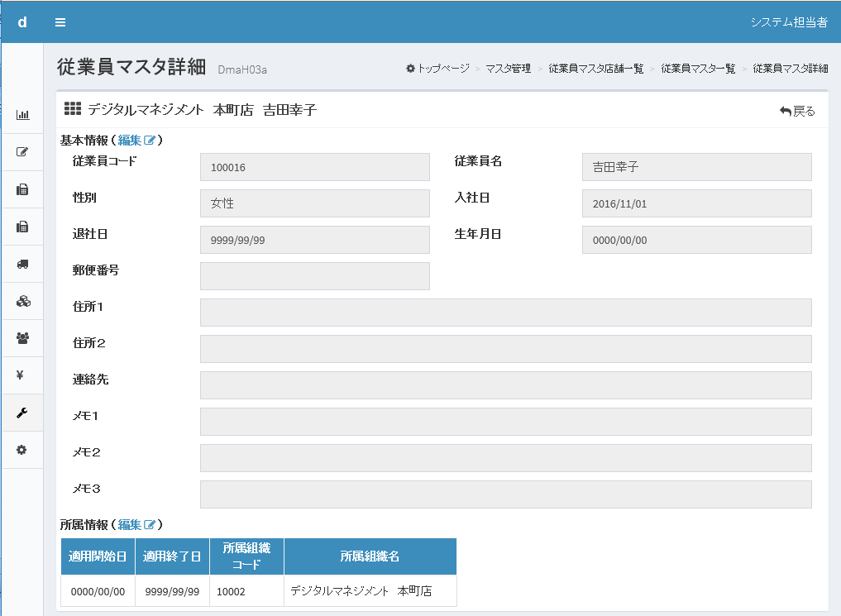841x616 pixels.
Task: Click 従業員マスタ詳細 page heading
Action: [x=131, y=66]
